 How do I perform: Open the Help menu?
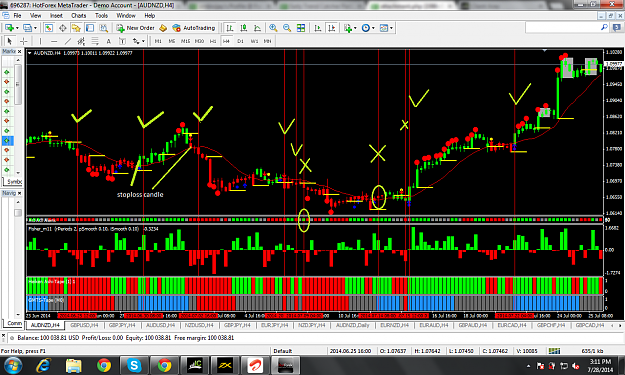pyautogui.click(x=149, y=16)
